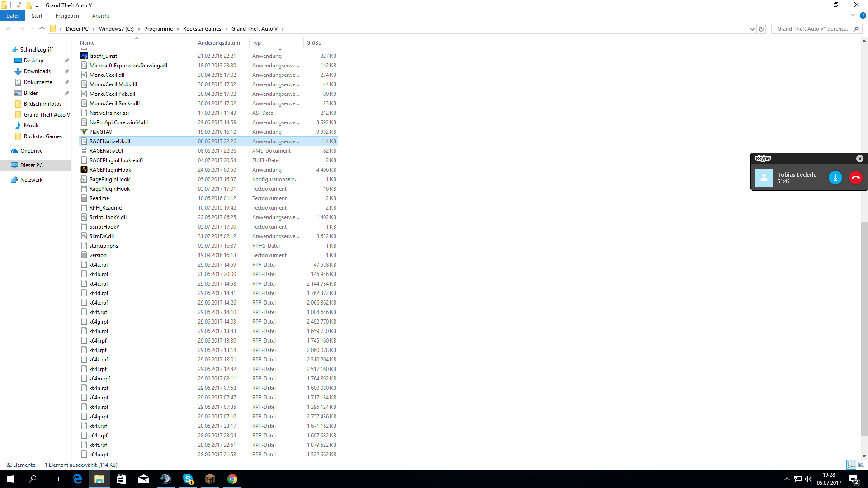Image resolution: width=868 pixels, height=488 pixels.
Task: Open the PlayGTAV application icon
Action: 84,132
